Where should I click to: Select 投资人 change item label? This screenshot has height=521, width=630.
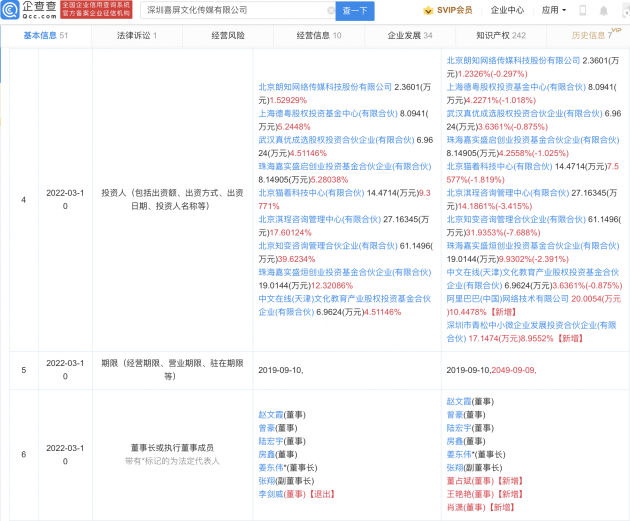click(x=172, y=199)
